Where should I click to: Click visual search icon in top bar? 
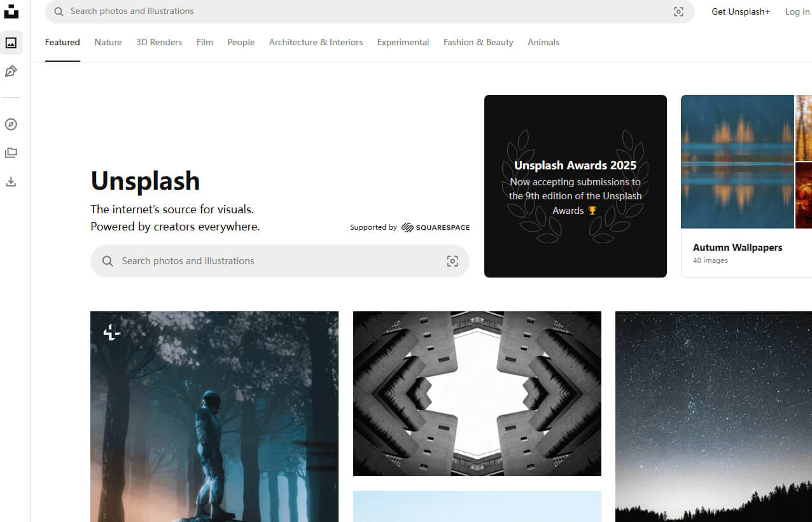[678, 11]
